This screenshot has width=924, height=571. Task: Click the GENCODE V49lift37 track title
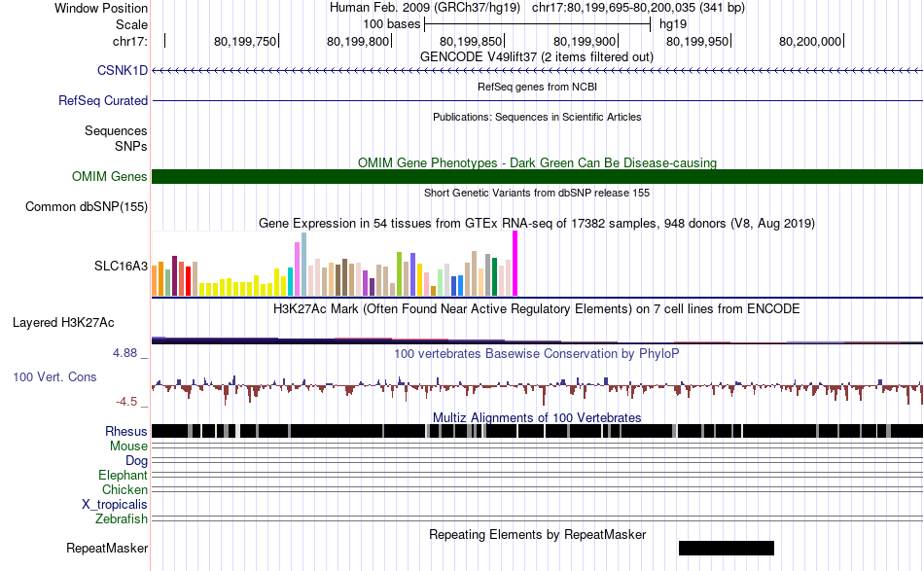click(536, 57)
